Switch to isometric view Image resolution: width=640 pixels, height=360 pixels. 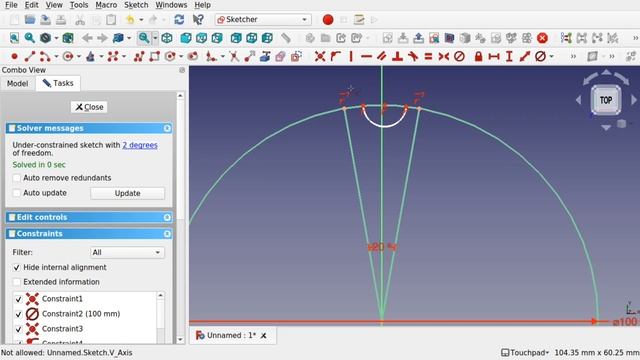tap(167, 38)
